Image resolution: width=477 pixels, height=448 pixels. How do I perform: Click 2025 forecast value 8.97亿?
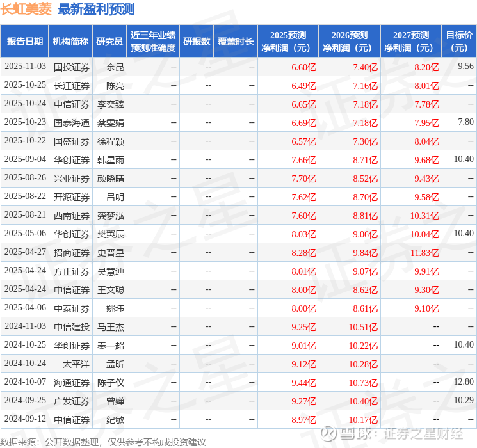pos(304,420)
